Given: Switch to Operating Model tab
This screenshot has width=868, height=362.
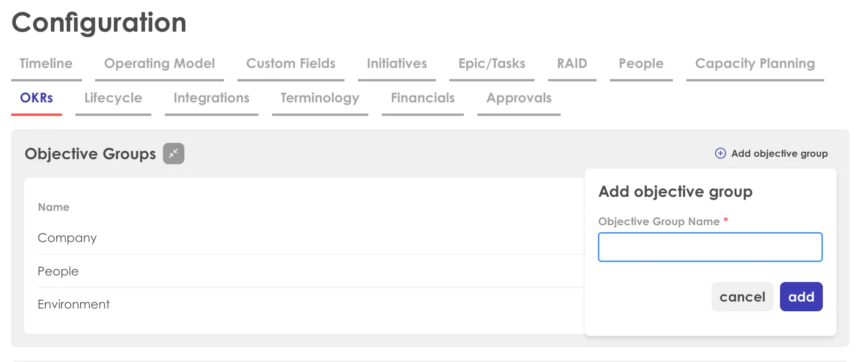Looking at the screenshot, I should click(159, 64).
